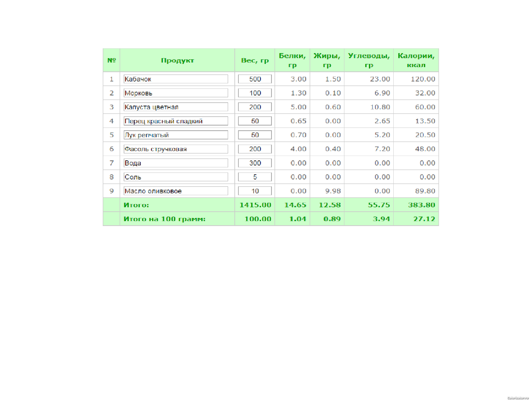Click per-100g weight value 100.00
532x401 pixels.
click(x=258, y=219)
